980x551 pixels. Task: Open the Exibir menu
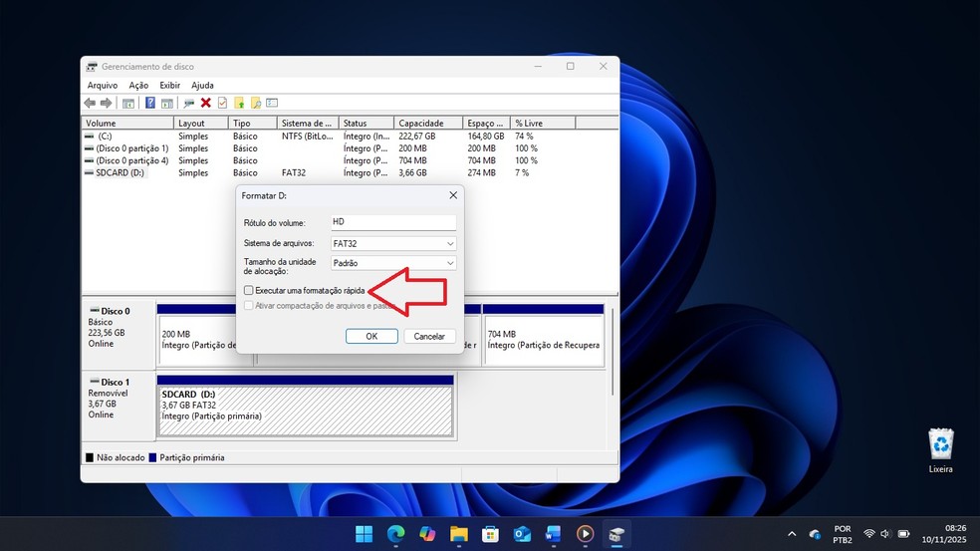coord(170,86)
